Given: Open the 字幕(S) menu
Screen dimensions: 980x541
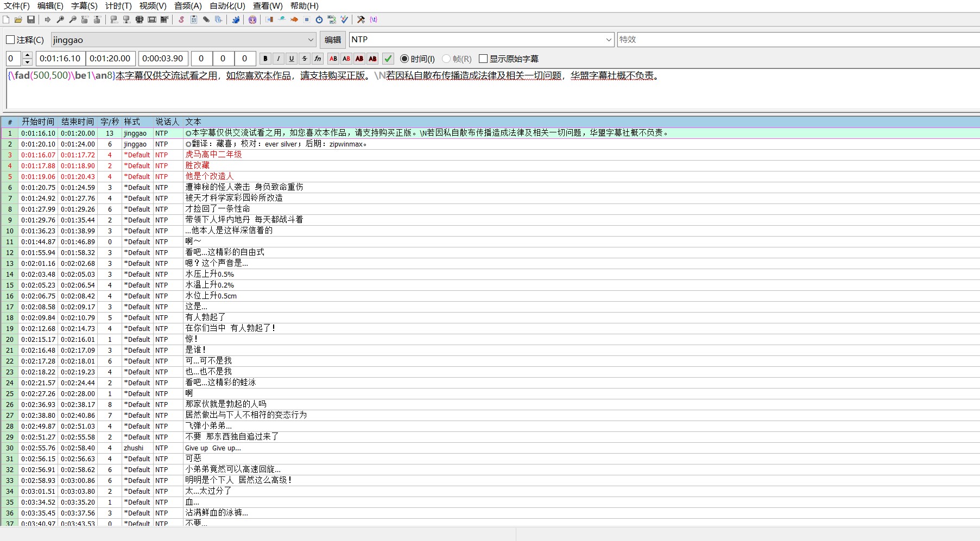Looking at the screenshot, I should click(84, 6).
